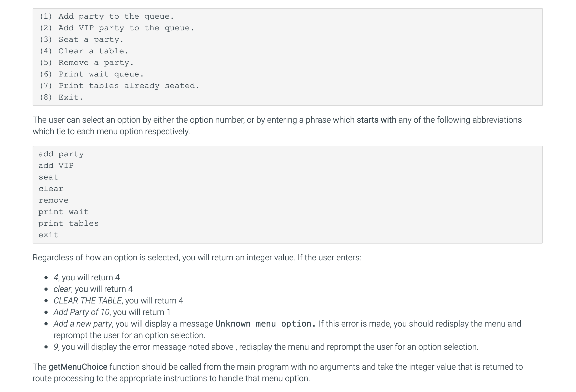Click the bold 'getMenuChoice' function name

[x=78, y=367]
